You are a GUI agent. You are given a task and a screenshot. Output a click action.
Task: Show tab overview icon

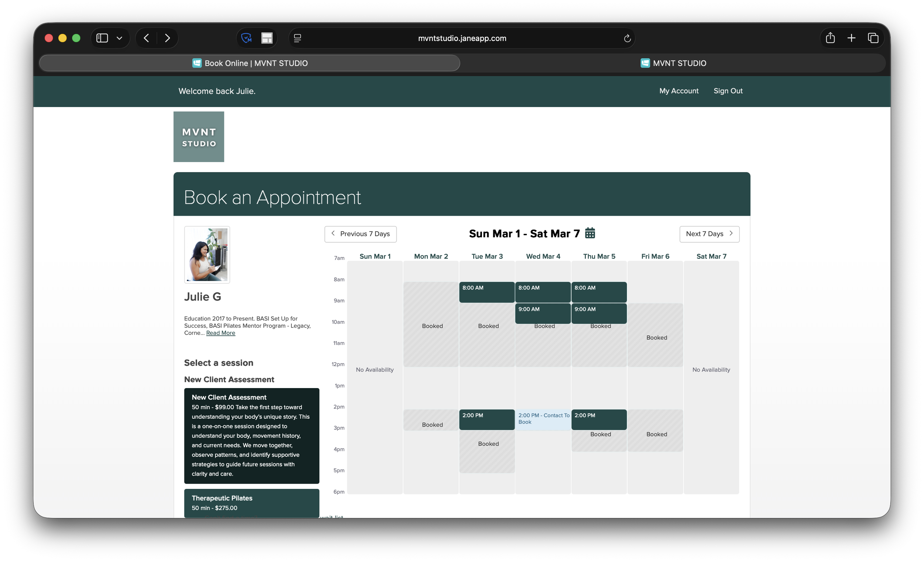click(873, 38)
